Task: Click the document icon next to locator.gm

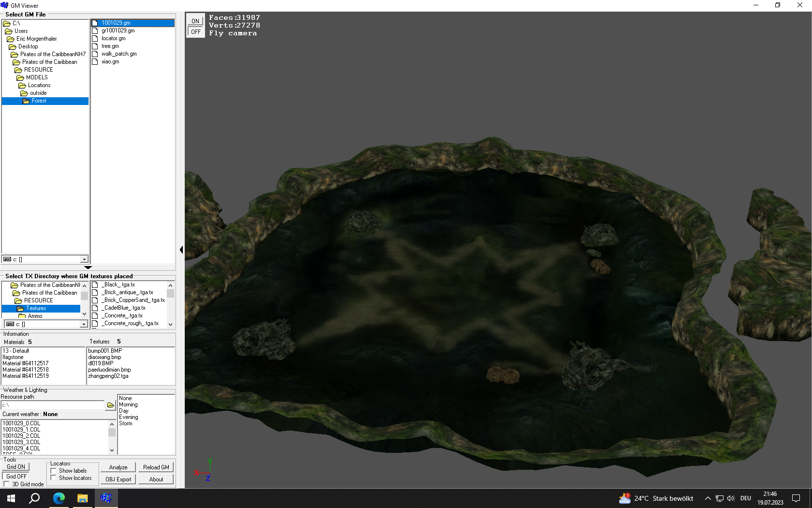Action: point(95,38)
